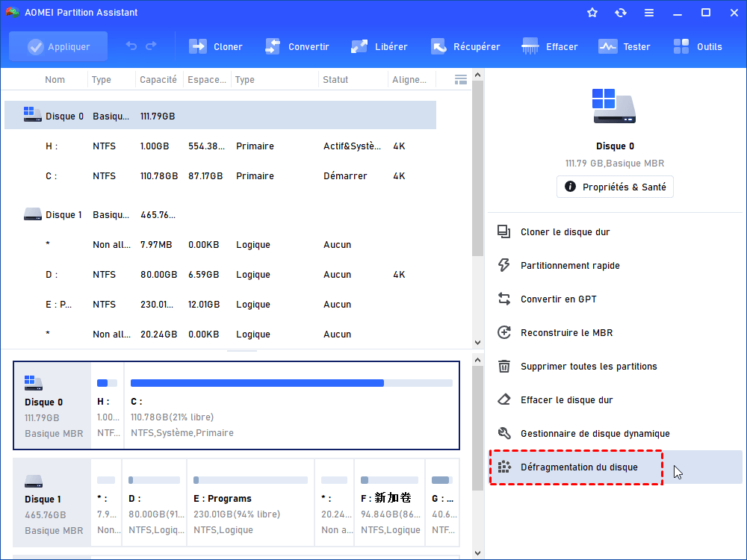The width and height of the screenshot is (747, 560).
Task: Open the Récupérer toolbar menu
Action: coord(465,46)
